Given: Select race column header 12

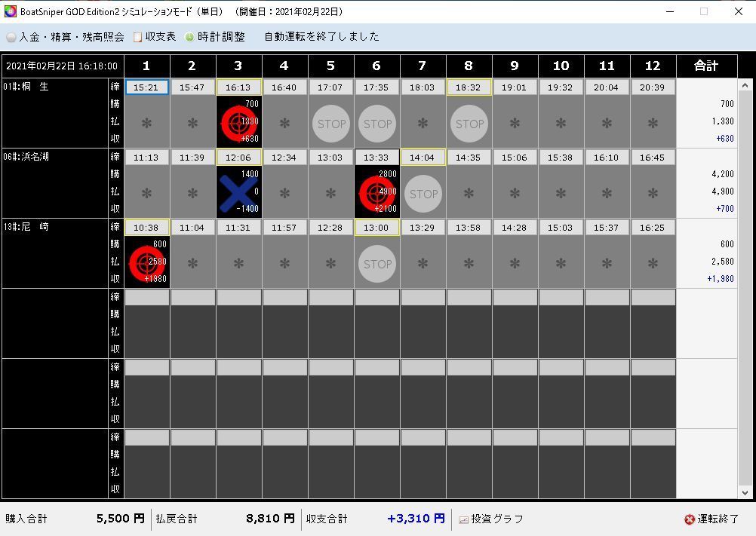Looking at the screenshot, I should pyautogui.click(x=653, y=66).
